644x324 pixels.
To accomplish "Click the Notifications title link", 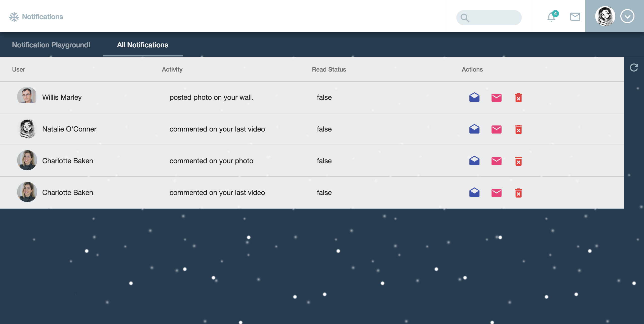I will (43, 17).
